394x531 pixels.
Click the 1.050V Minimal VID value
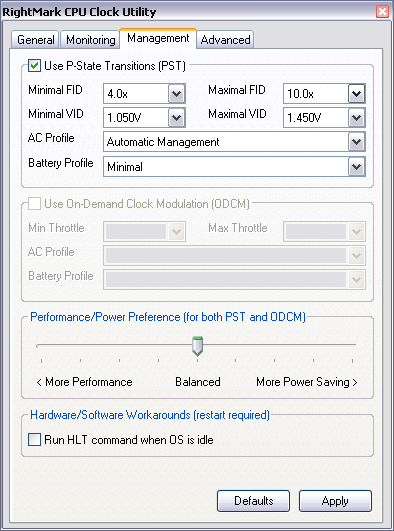124,118
